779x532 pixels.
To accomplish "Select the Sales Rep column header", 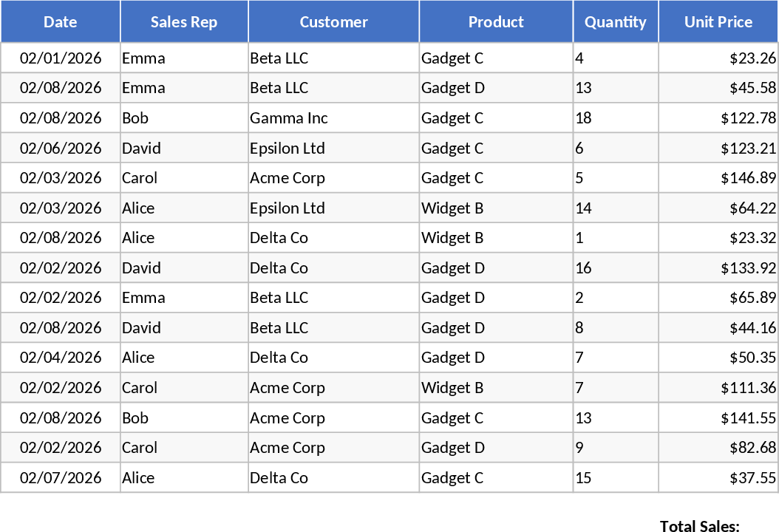I will point(184,22).
